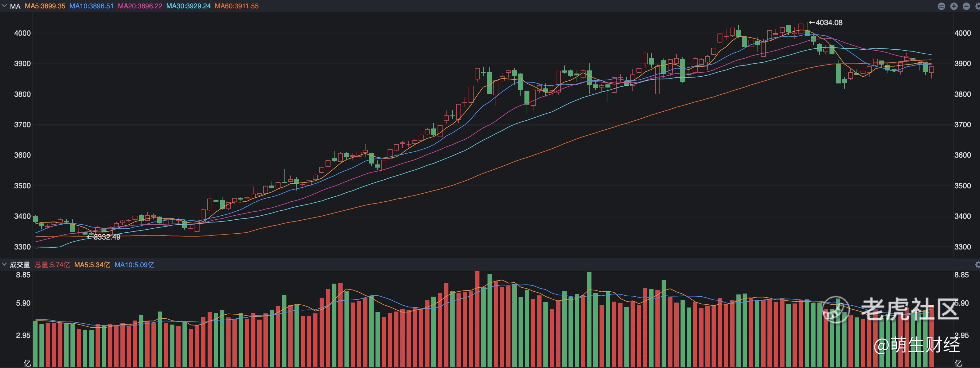The image size is (980, 368).
Task: Click the 老虎社区 watermark logo
Action: tap(890, 309)
